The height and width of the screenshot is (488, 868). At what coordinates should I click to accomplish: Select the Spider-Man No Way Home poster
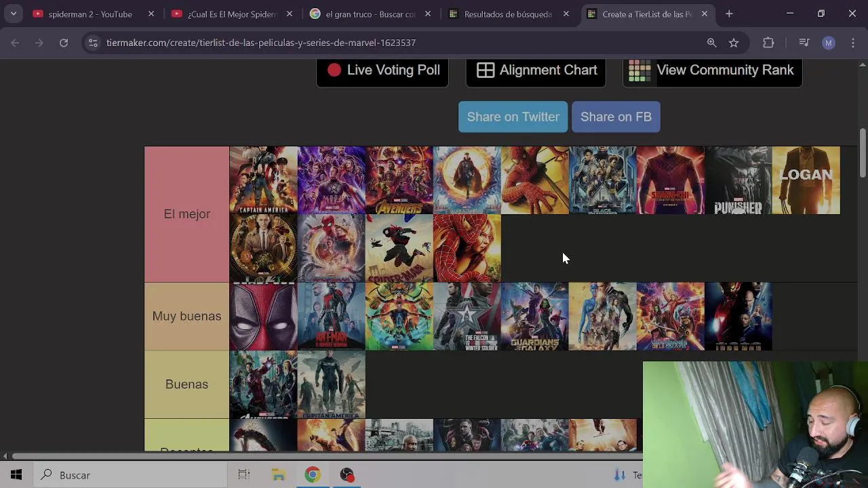click(332, 248)
